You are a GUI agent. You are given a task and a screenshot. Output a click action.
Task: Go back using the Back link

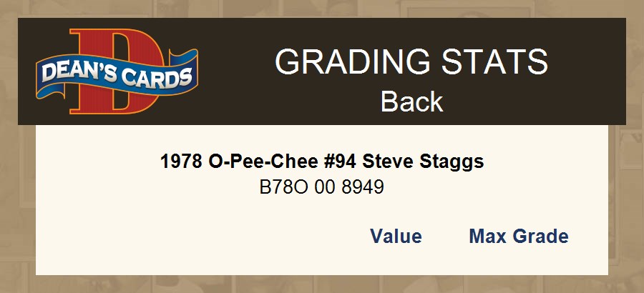[411, 101]
